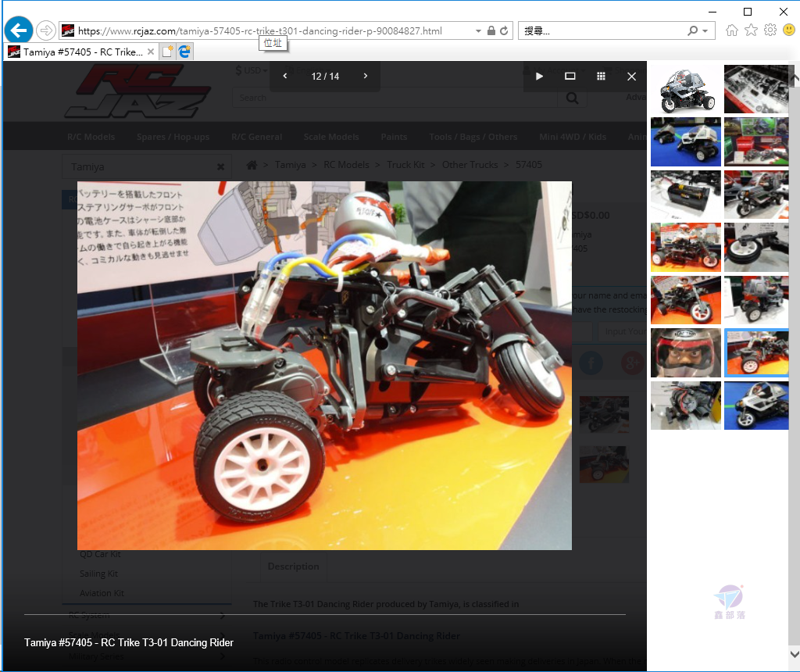Image resolution: width=800 pixels, height=672 pixels.
Task: Select the Tamiya #57405 browser tab
Action: 80,52
